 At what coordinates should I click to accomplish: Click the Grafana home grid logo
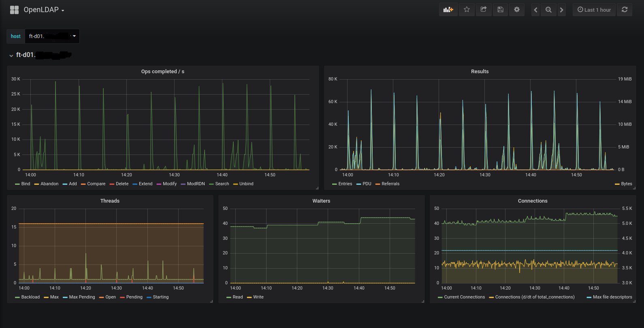pyautogui.click(x=14, y=10)
